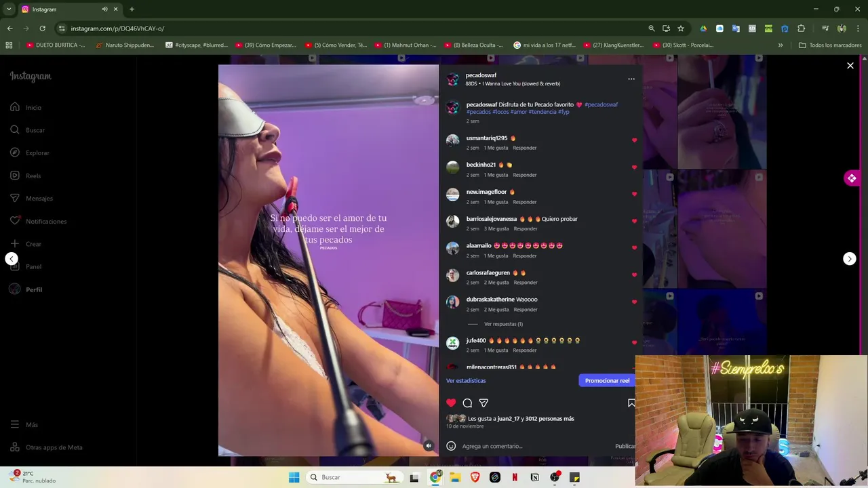Open Otras apps de Meta

[x=46, y=447]
